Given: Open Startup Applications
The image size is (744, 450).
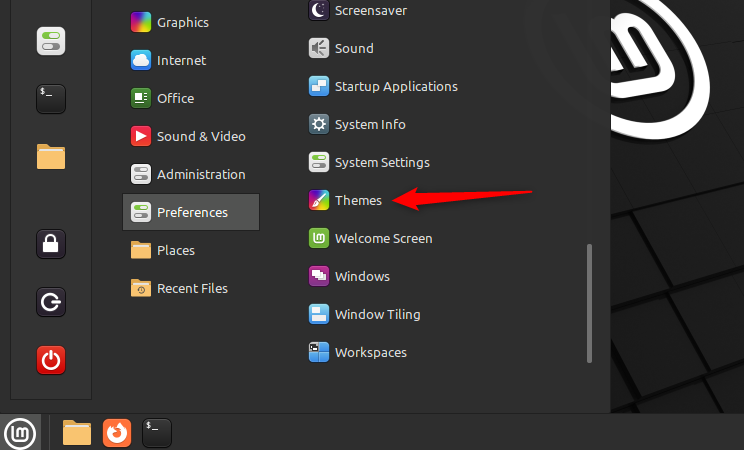Looking at the screenshot, I should point(395,86).
